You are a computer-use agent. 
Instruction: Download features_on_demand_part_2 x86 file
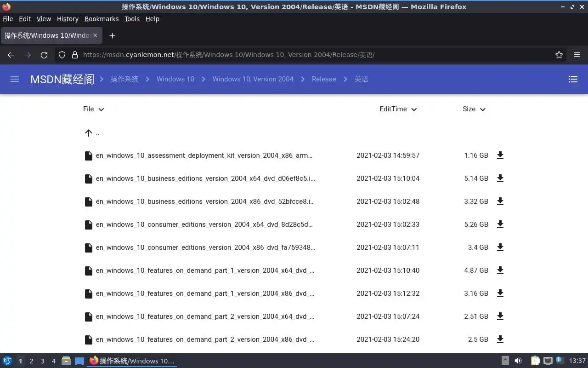pos(500,339)
